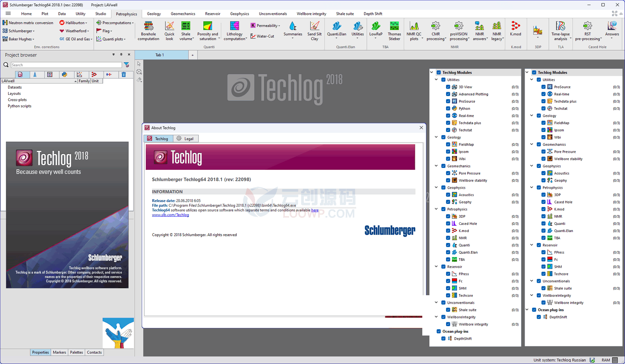Launch K.mod from the ribbon
This screenshot has height=364, width=625.
coord(516,29)
